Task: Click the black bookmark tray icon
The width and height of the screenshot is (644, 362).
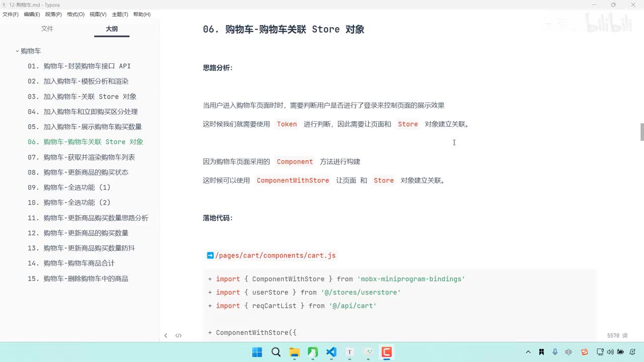Action: 541,352
